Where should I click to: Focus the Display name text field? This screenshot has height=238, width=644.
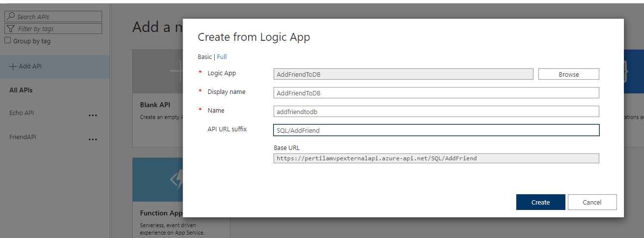tap(436, 93)
